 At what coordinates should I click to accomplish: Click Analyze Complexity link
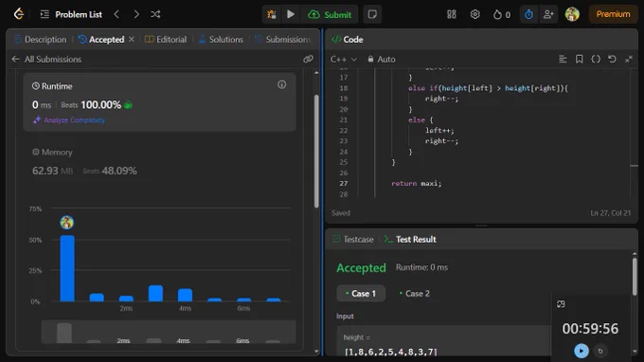(x=69, y=120)
